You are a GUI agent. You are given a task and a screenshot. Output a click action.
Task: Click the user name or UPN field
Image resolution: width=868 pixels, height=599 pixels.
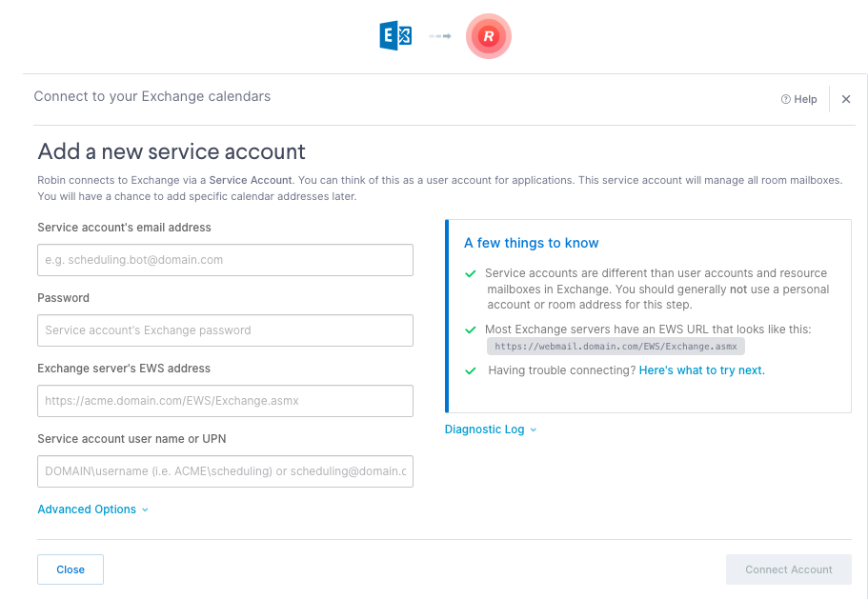point(225,471)
